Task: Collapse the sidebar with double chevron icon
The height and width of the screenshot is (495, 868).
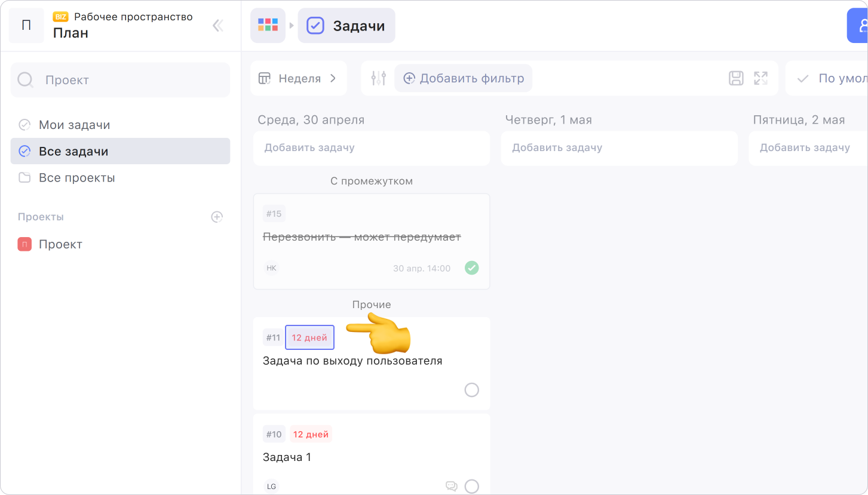Action: click(x=218, y=25)
